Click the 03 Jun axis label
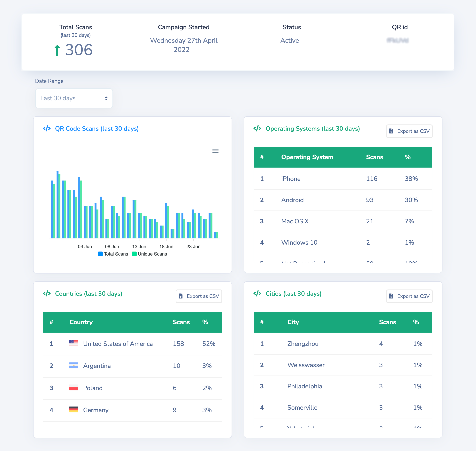This screenshot has height=451, width=476. (85, 246)
